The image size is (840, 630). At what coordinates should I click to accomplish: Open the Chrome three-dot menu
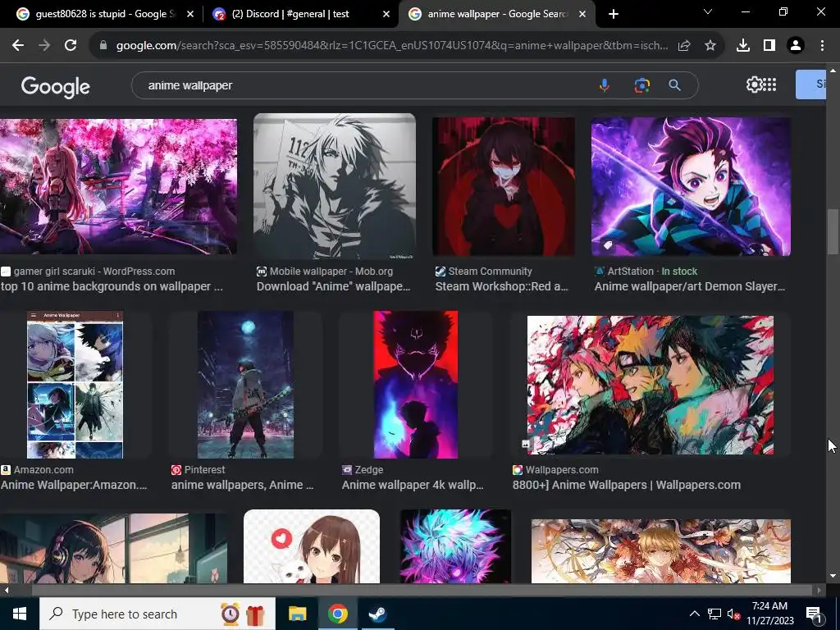(822, 46)
